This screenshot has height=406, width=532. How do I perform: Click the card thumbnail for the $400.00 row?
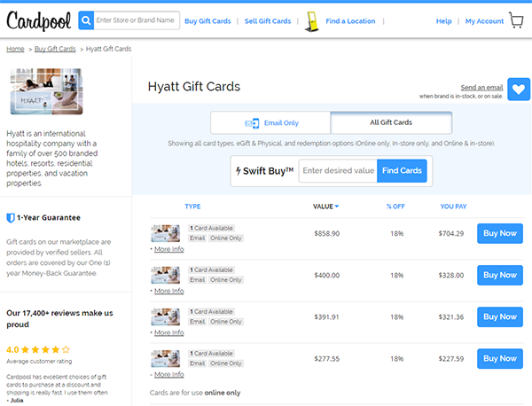coord(166,275)
